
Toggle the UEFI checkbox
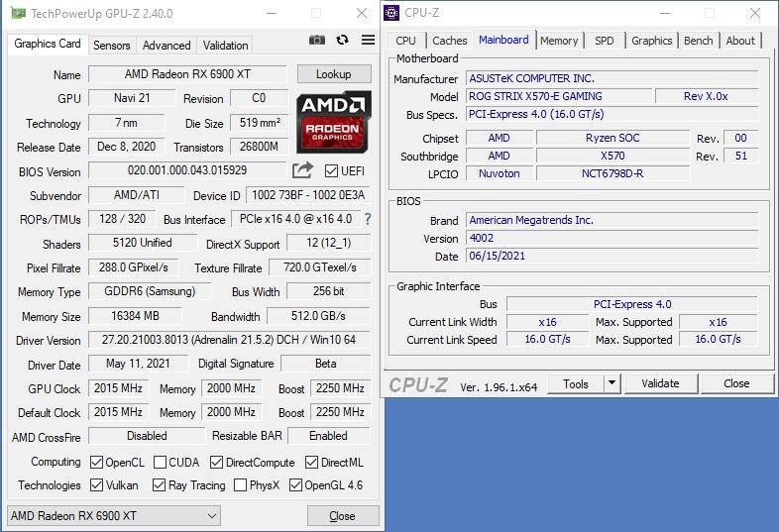point(331,170)
